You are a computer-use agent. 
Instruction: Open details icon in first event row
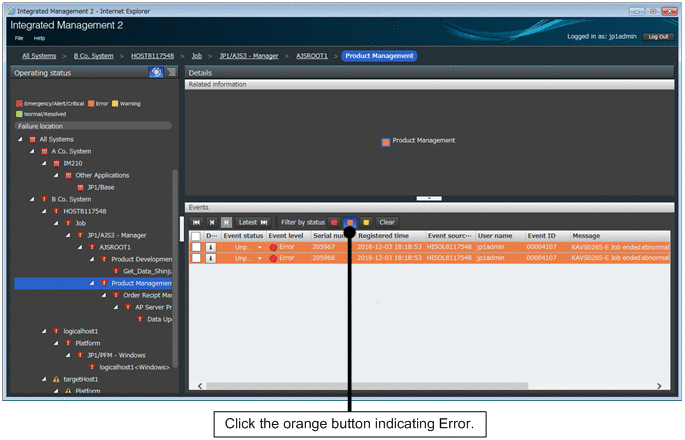point(211,246)
